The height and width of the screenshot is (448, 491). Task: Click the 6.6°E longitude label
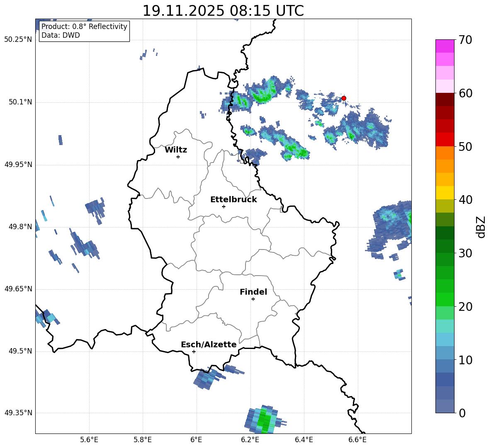coord(357,440)
